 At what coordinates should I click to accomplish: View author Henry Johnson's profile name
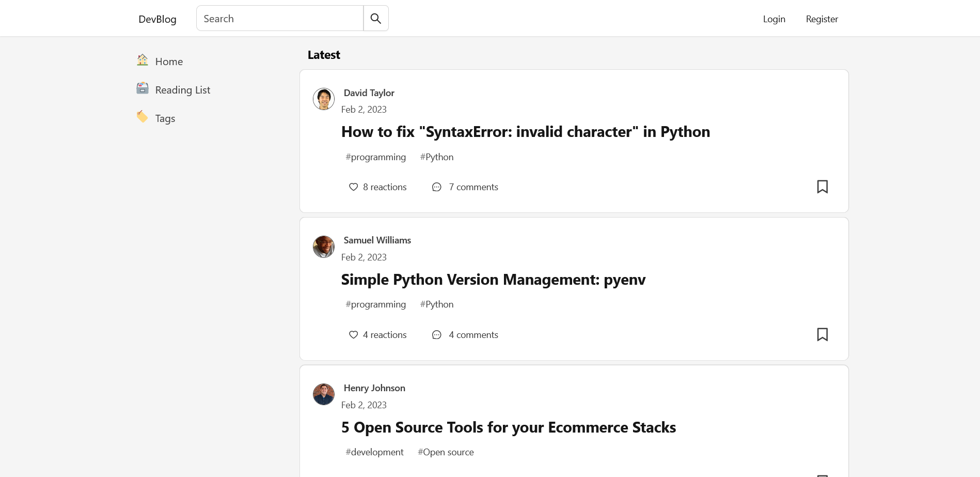(374, 388)
